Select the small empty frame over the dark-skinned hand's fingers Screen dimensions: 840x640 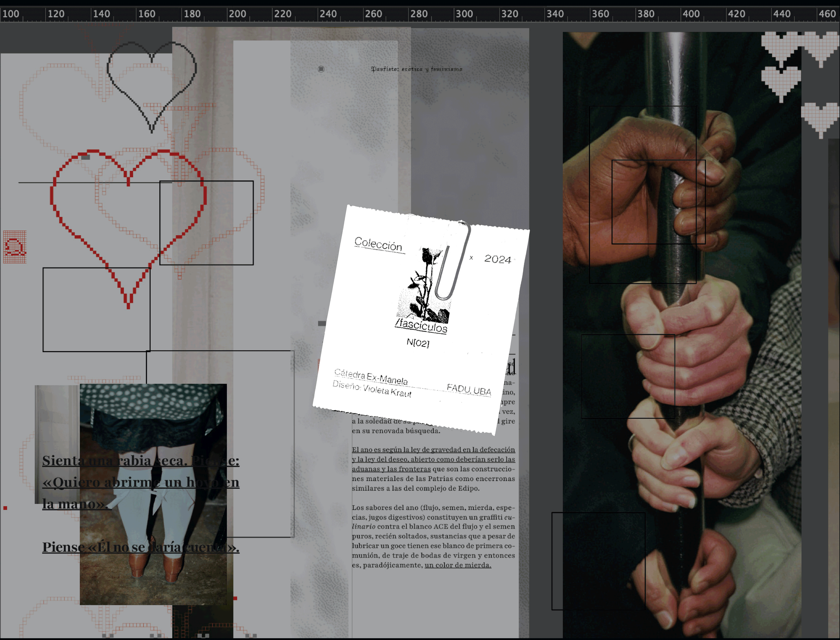click(658, 202)
